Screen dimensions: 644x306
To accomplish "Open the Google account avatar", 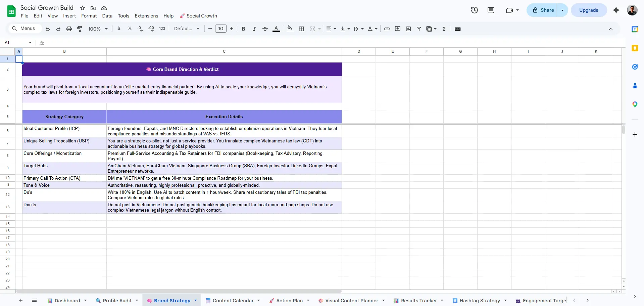I will click(x=632, y=10).
